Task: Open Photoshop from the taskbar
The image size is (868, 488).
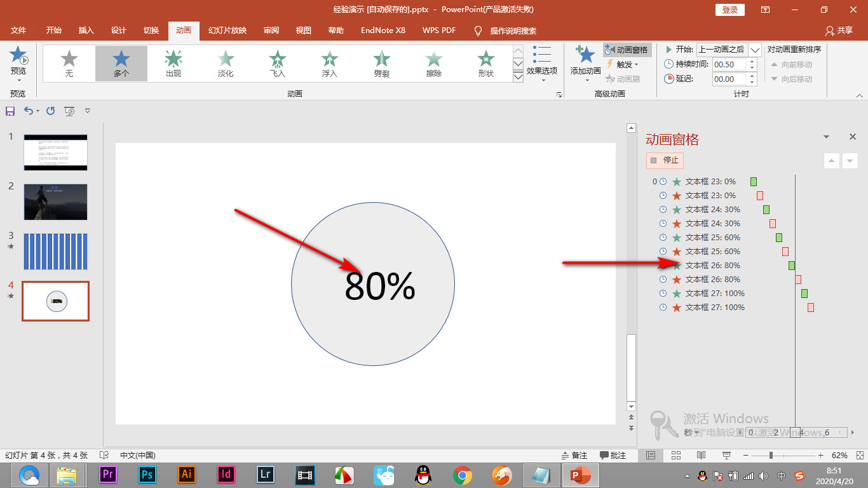Action: click(147, 475)
